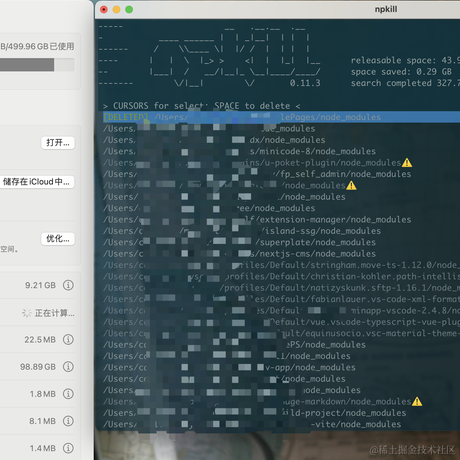Click the 打开... button

(58, 143)
